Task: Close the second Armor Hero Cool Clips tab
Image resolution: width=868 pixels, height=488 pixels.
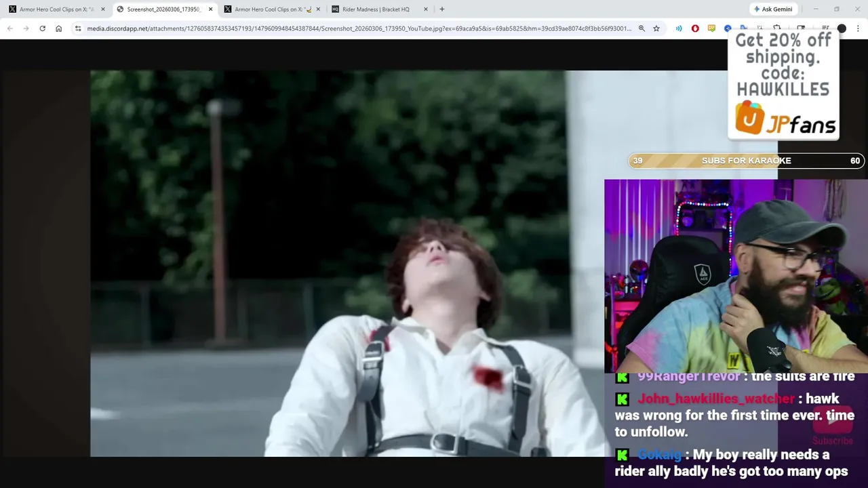Action: click(x=318, y=9)
